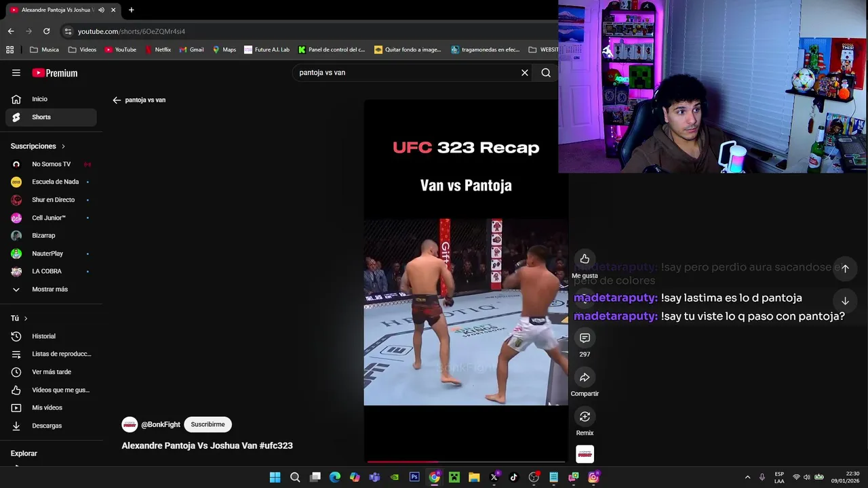The height and width of the screenshot is (488, 868).
Task: Open Inicio in the sidebar
Action: click(x=51, y=99)
